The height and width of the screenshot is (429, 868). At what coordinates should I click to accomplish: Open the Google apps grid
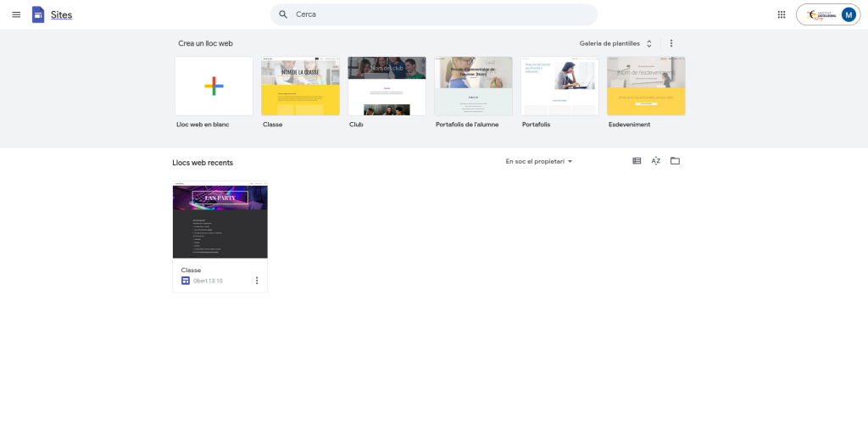781,14
